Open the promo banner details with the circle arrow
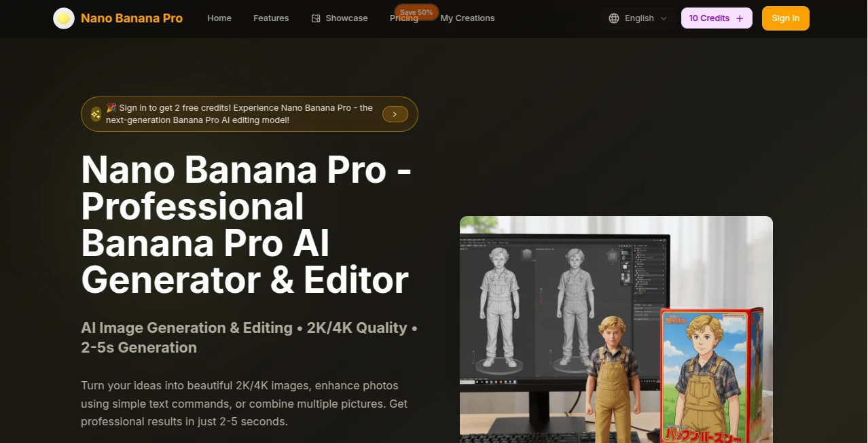Viewport: 868px width, 443px height. click(395, 114)
